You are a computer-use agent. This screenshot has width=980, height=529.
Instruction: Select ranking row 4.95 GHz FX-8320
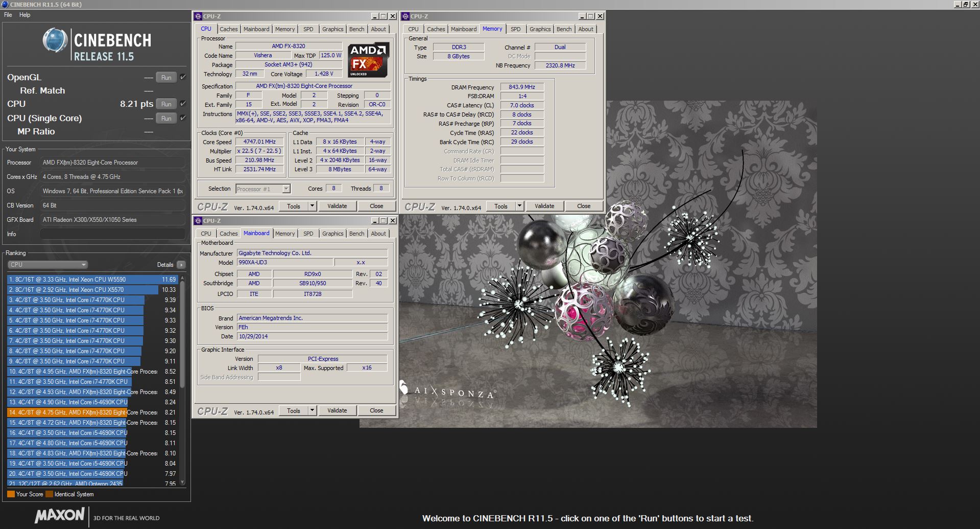92,372
